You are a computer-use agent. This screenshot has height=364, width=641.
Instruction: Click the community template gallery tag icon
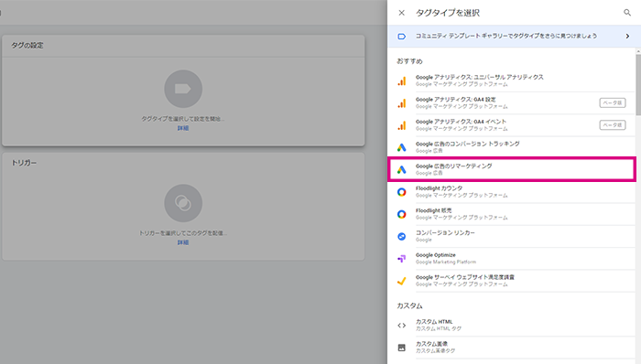pyautogui.click(x=401, y=37)
